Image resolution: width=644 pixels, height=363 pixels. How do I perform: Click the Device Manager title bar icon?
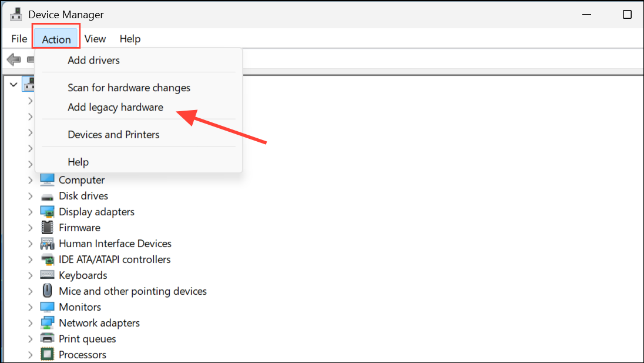(16, 14)
